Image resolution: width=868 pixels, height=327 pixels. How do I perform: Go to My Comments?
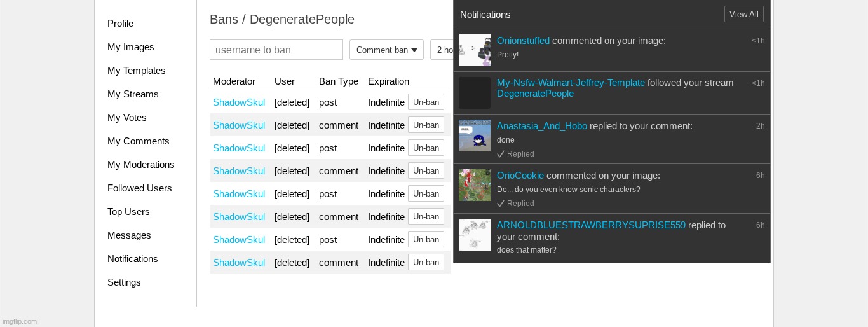[138, 141]
